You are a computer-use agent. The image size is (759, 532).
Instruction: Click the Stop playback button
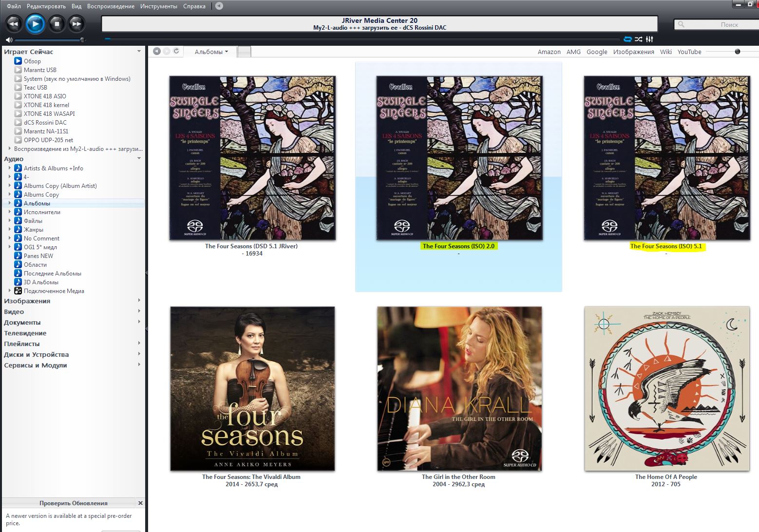tap(57, 23)
